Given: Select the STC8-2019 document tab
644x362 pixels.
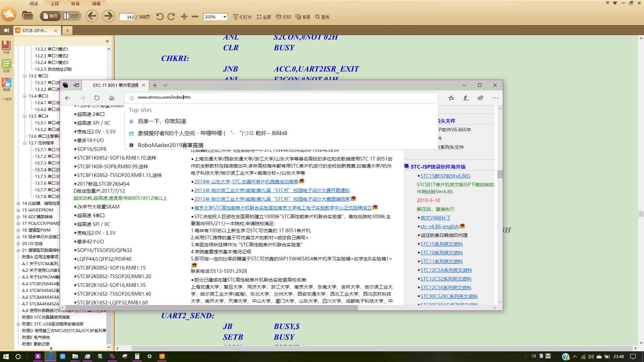Looking at the screenshot, I should point(35,31).
